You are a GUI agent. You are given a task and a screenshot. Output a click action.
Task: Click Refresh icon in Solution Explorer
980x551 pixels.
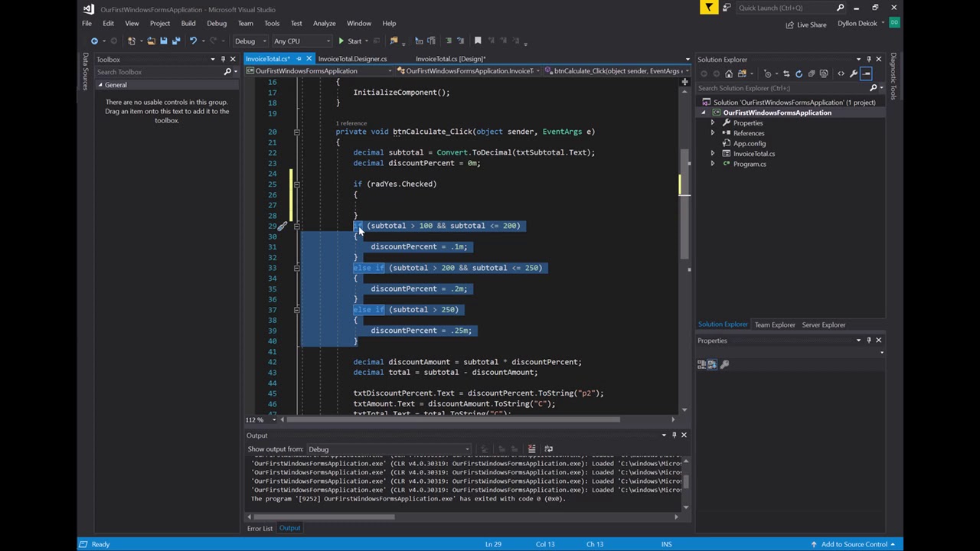799,73
